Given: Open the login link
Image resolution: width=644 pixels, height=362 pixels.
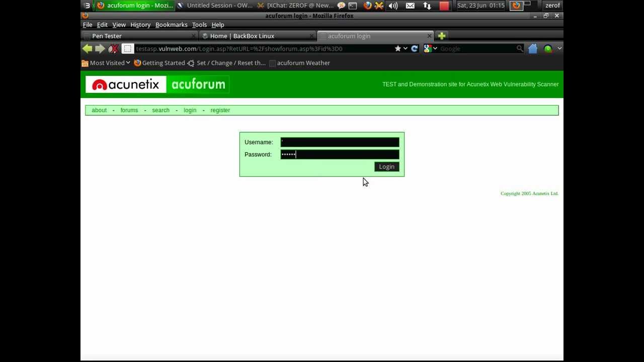Looking at the screenshot, I should coord(190,110).
